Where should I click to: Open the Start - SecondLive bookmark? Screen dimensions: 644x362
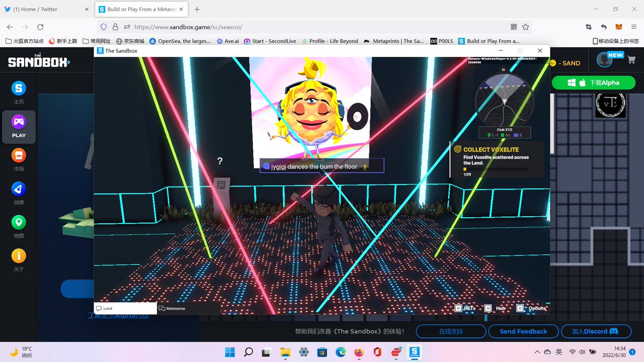(x=270, y=41)
